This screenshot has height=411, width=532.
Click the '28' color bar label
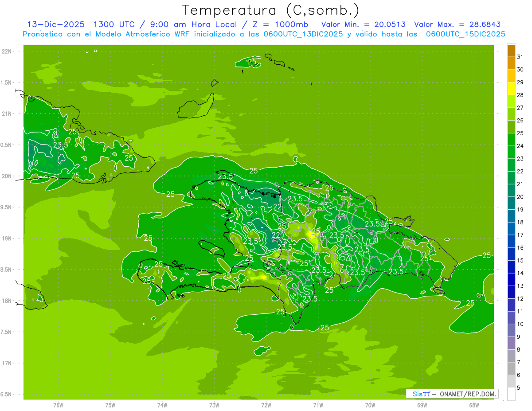(x=520, y=95)
